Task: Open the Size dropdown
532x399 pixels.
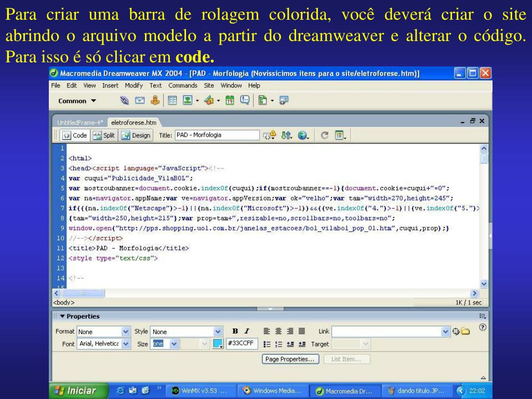Action: point(174,344)
